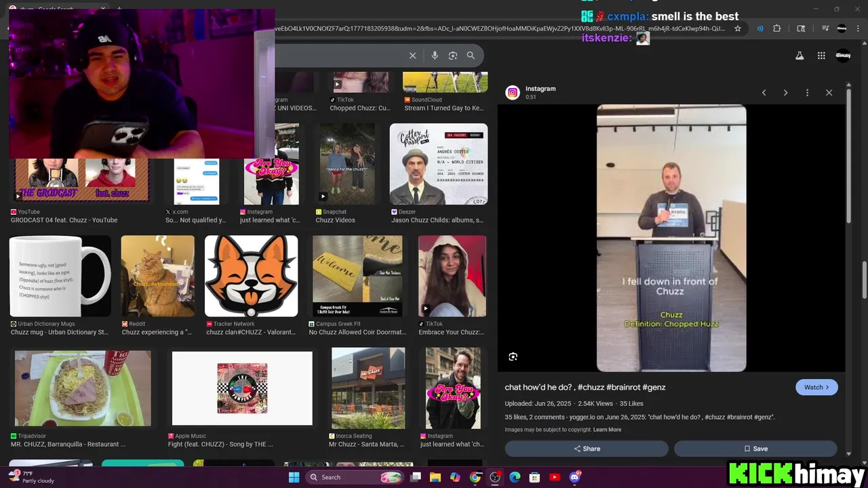Save the image with the Save button
The height and width of the screenshot is (488, 868).
(755, 449)
